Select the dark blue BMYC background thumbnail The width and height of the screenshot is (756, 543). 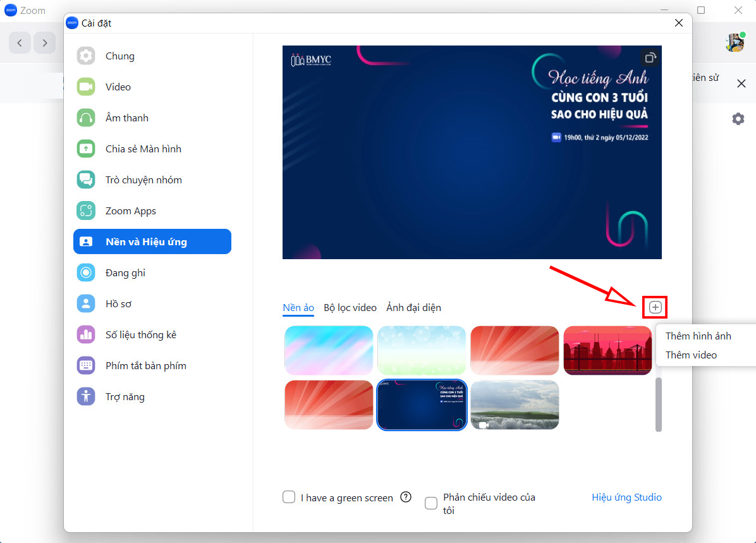(x=422, y=405)
